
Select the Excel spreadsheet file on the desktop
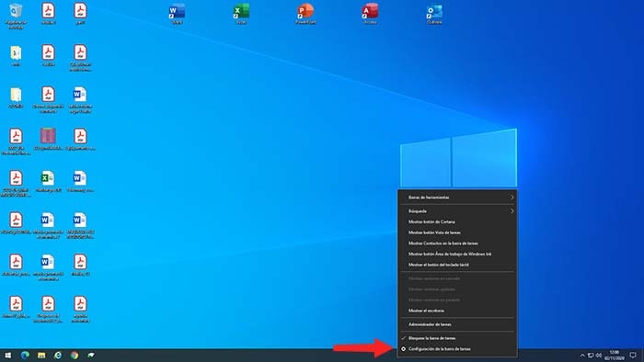[48, 181]
